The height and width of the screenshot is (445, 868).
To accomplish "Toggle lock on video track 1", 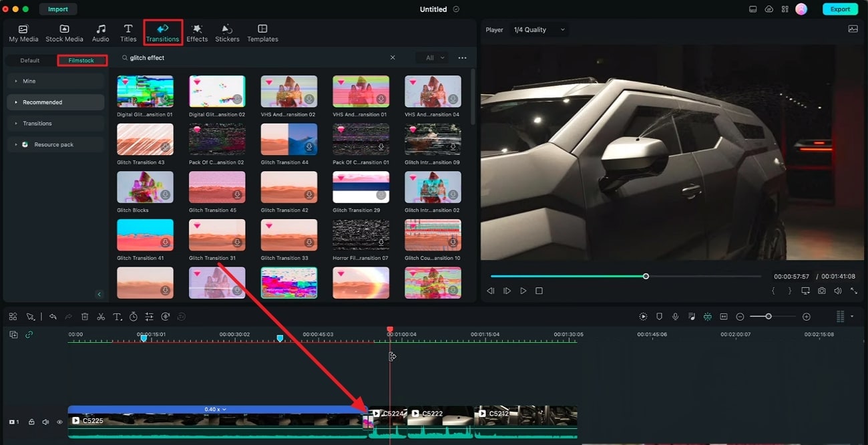I will [x=31, y=422].
